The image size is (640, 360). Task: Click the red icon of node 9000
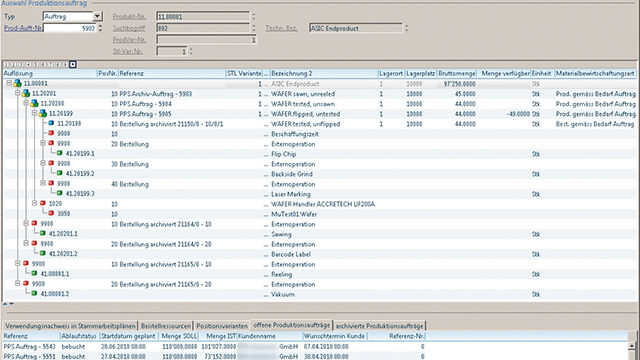coord(51,133)
